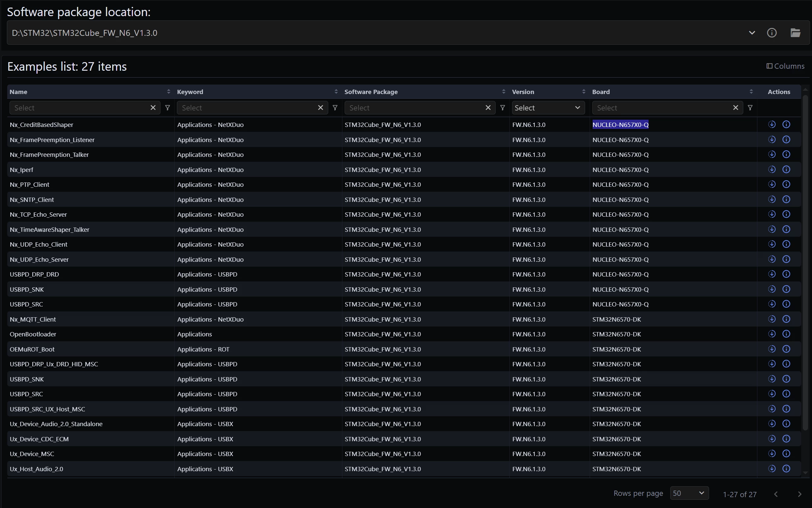Open the Columns chooser button
Image resolution: width=812 pixels, height=508 pixels.
(785, 66)
